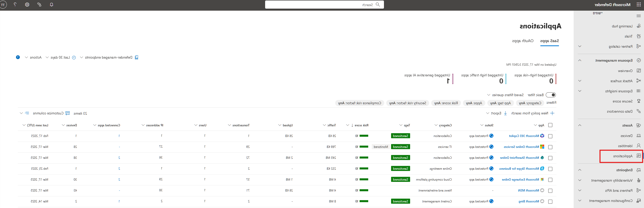Switch to the OAuth apps tab
The image size is (644, 208).
pos(523,41)
